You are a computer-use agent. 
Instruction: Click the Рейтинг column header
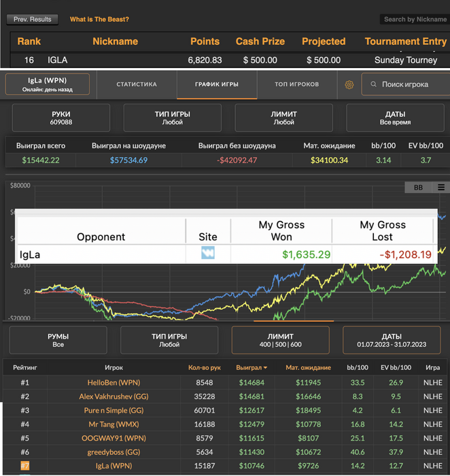click(x=25, y=368)
